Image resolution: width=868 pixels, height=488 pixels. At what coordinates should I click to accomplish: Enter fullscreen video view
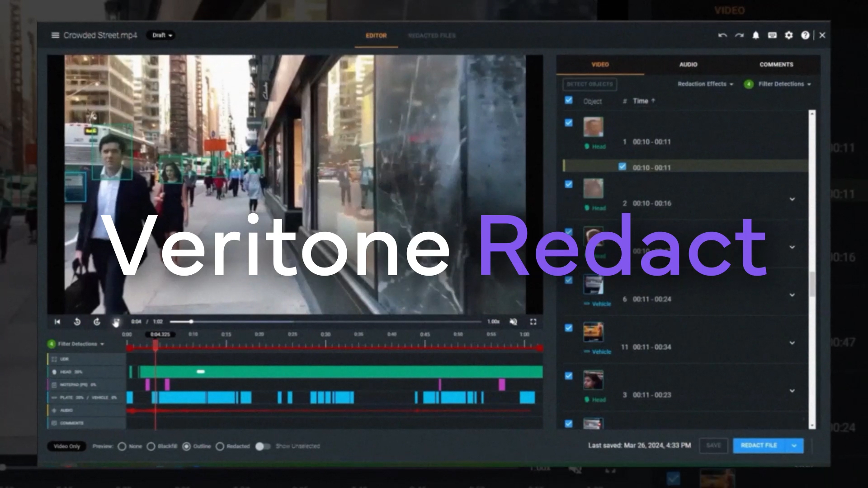[x=533, y=322]
